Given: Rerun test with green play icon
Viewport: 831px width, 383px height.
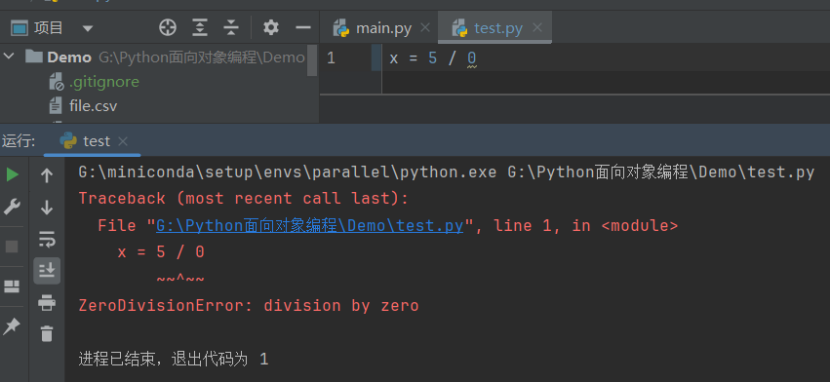Looking at the screenshot, I should (x=12, y=175).
